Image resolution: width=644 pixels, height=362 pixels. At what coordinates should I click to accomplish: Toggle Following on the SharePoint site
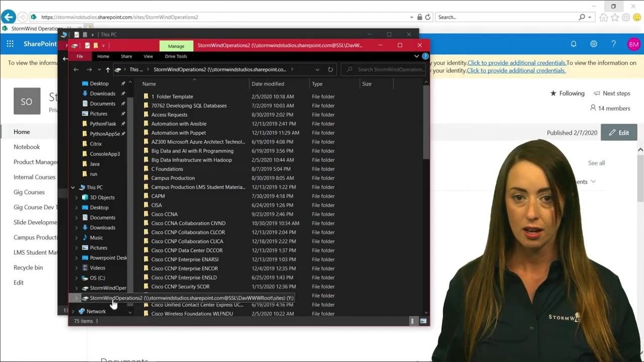click(x=567, y=93)
